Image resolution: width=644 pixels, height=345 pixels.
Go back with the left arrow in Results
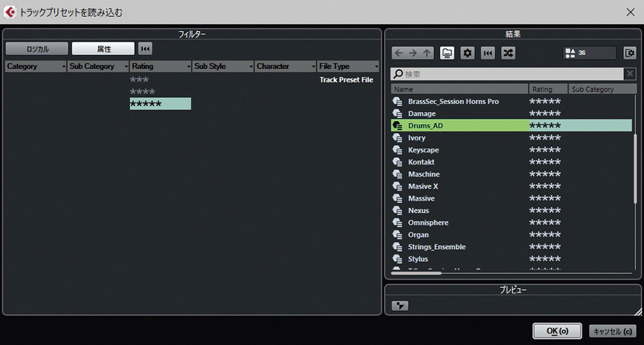[398, 53]
